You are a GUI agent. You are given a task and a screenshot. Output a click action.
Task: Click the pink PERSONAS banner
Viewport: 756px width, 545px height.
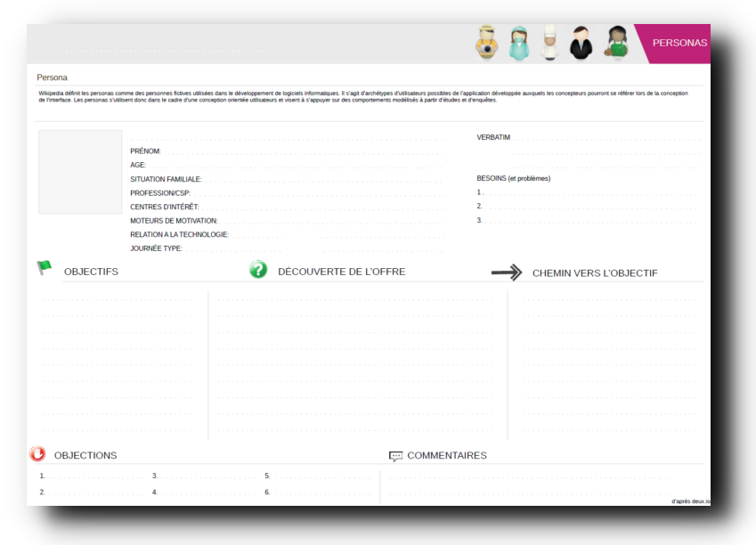(675, 44)
